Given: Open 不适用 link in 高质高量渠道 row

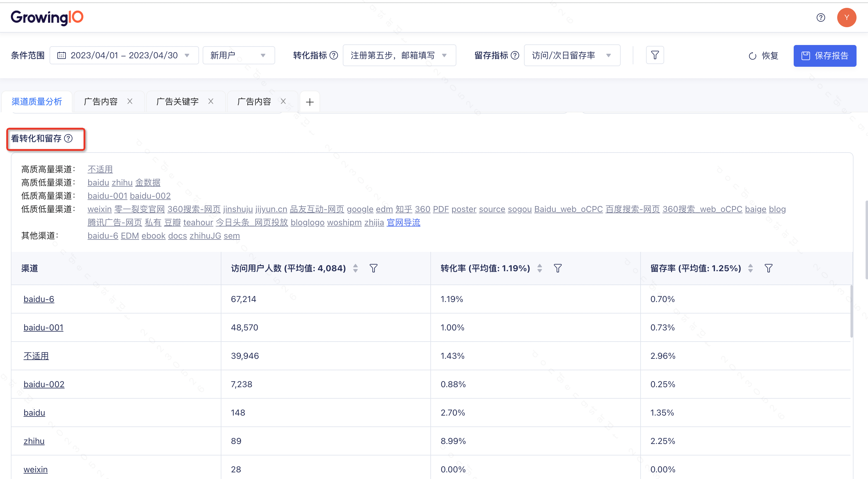Looking at the screenshot, I should pyautogui.click(x=100, y=169).
